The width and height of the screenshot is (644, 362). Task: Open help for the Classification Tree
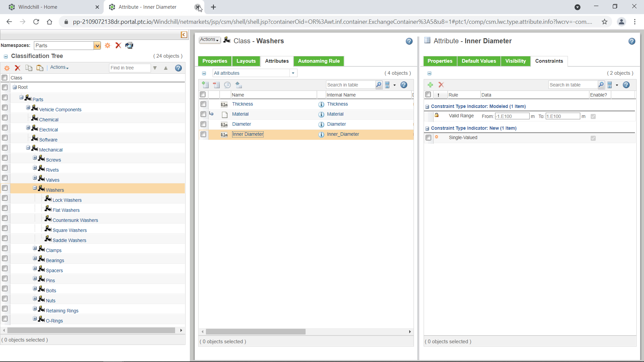[178, 68]
